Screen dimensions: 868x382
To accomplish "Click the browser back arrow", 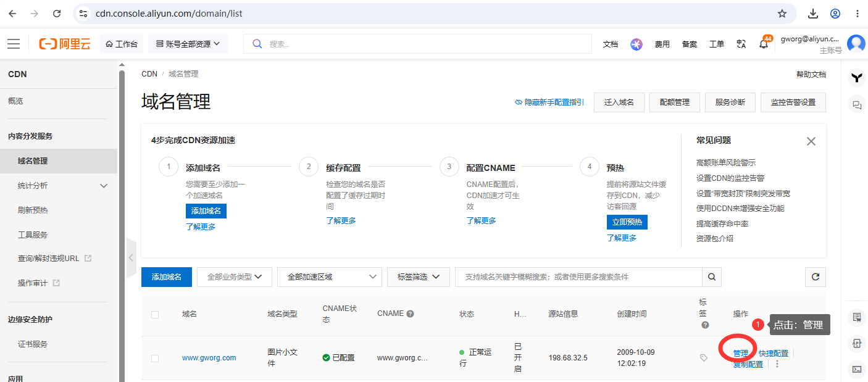I will tap(12, 14).
